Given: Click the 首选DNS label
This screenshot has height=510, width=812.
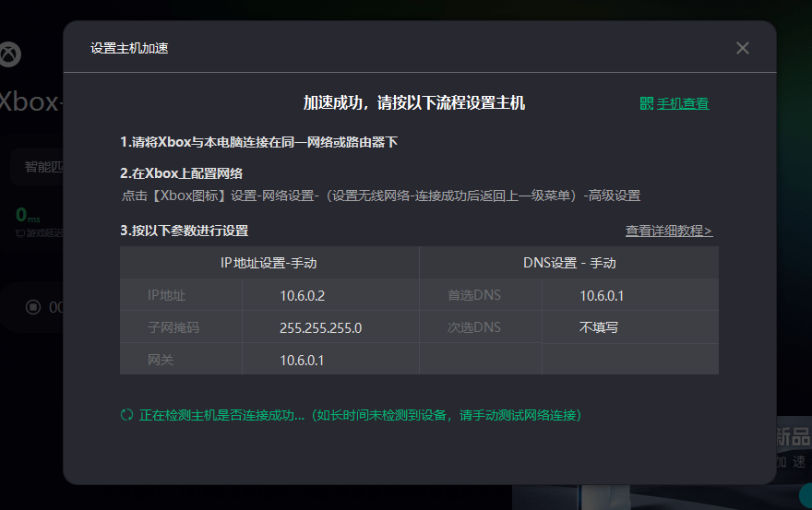Looking at the screenshot, I should [474, 295].
